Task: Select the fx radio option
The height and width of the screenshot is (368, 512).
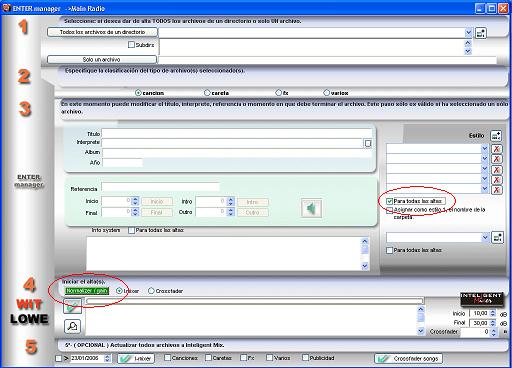Action: tap(278, 93)
